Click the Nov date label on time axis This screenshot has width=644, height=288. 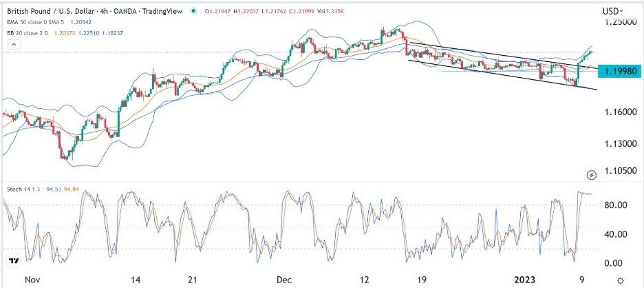[32, 280]
